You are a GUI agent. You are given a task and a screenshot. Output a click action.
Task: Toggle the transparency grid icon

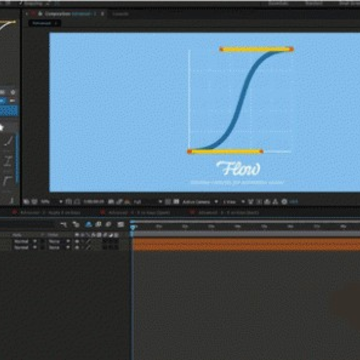(176, 202)
